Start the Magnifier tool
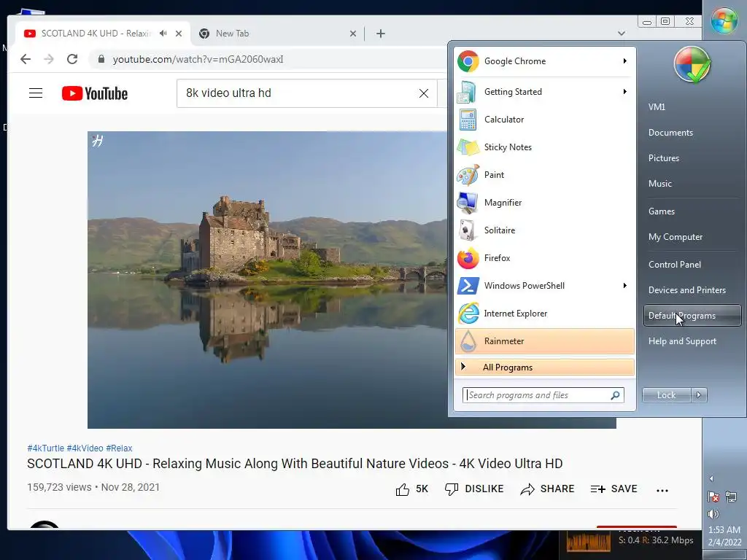 [544, 203]
